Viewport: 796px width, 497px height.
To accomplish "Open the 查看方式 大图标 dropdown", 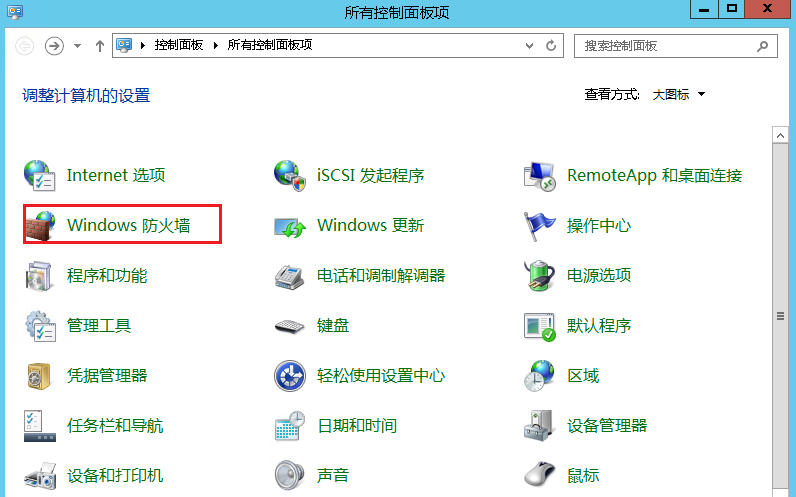I will pyautogui.click(x=679, y=94).
